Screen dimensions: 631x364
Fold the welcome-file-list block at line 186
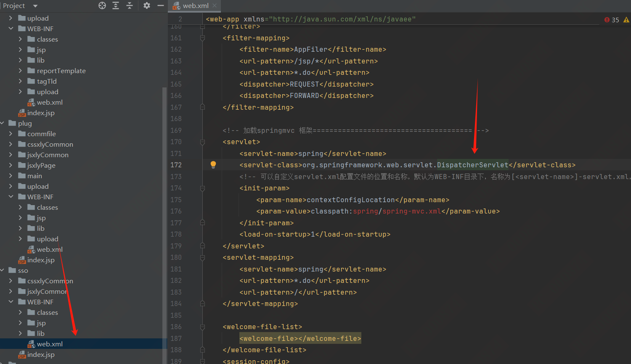pos(202,327)
